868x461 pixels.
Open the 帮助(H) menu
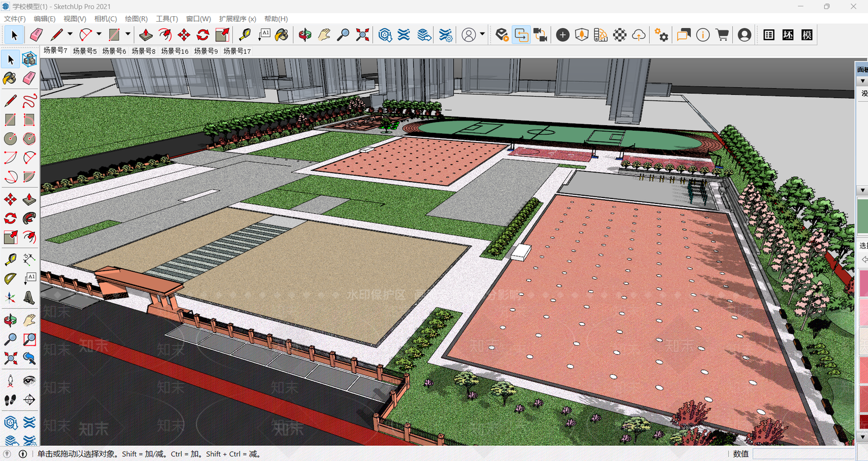[x=276, y=19]
